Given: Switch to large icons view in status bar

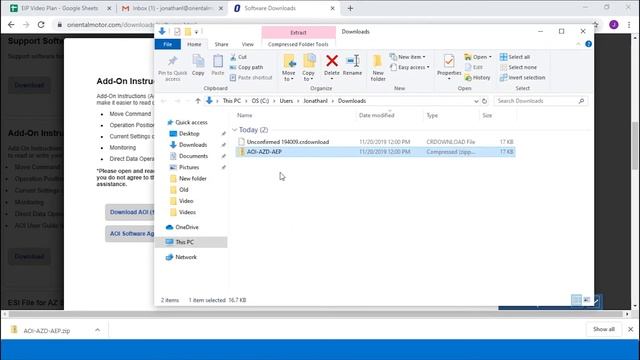Looking at the screenshot, I should click(587, 300).
